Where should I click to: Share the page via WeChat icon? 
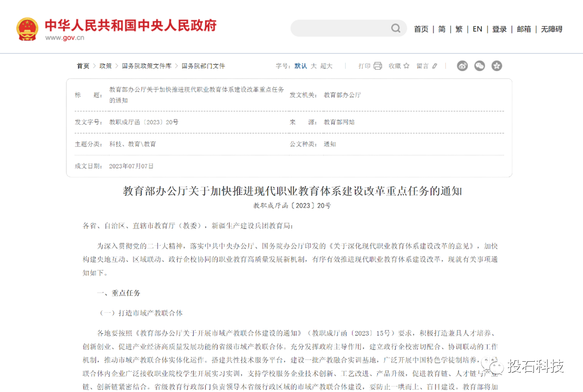pyautogui.click(x=479, y=66)
